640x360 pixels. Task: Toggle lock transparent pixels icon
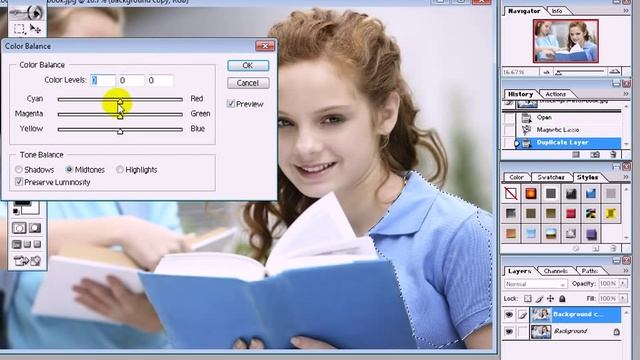[x=527, y=299]
